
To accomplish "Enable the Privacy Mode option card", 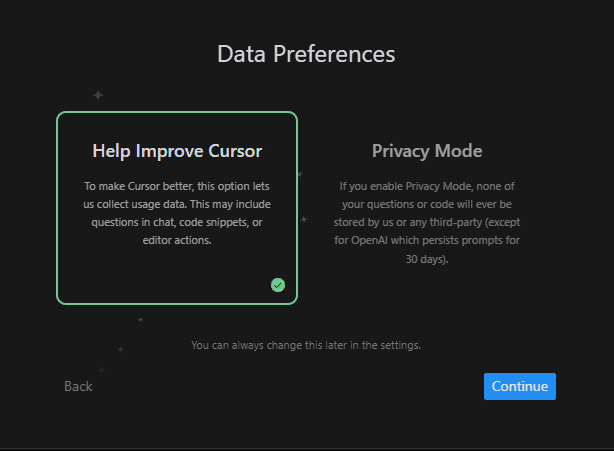I will 427,207.
